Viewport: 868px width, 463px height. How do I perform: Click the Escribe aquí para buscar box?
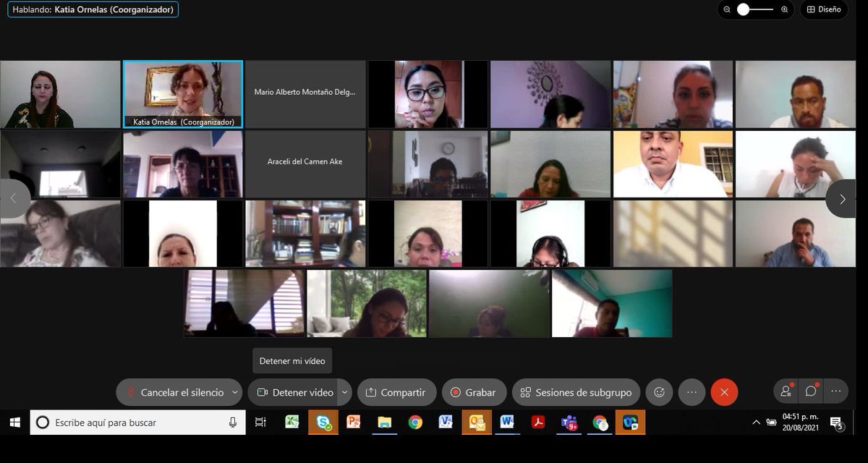pos(137,422)
